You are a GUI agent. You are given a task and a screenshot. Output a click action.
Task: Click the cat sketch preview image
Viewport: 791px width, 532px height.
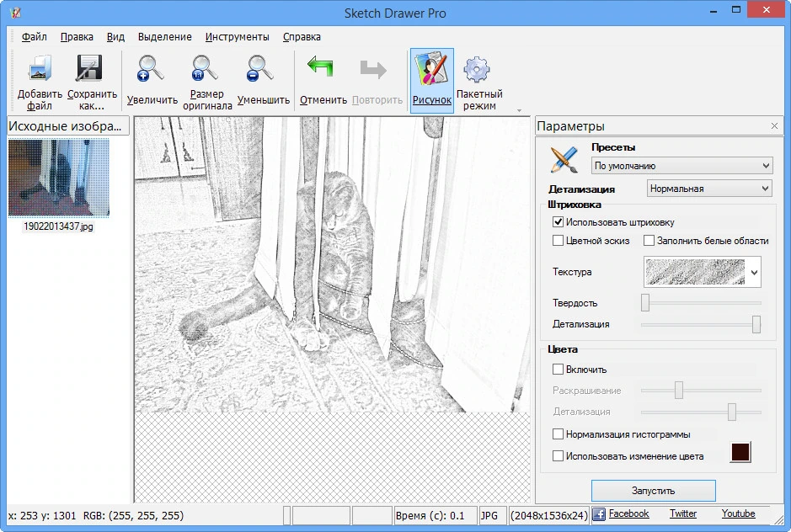tap(332, 264)
